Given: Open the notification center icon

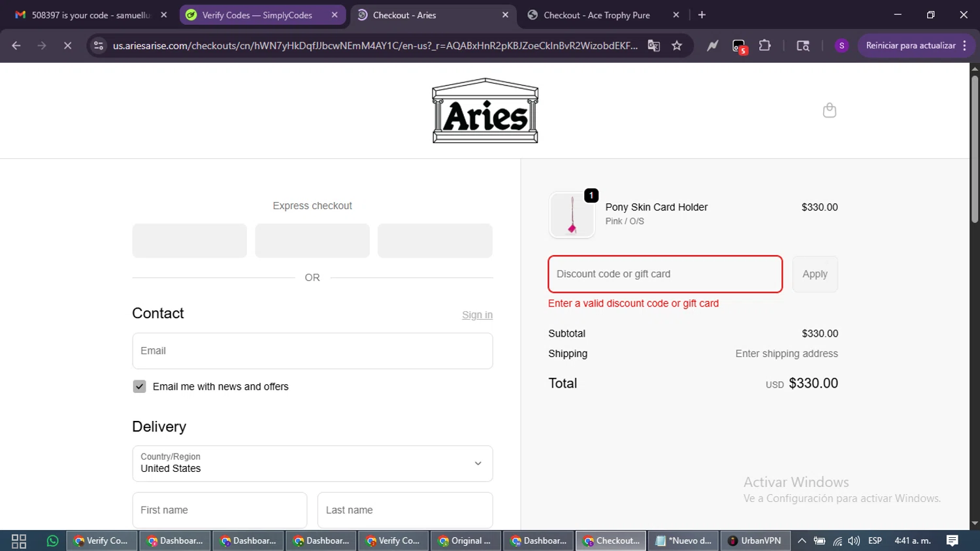Looking at the screenshot, I should coord(952,541).
